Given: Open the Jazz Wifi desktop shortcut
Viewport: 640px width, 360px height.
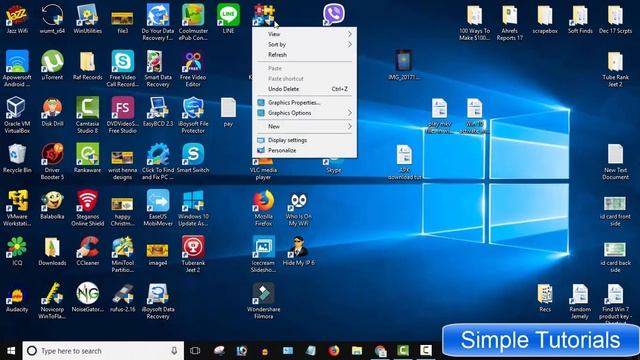Looking at the screenshot, I should coord(17,18).
